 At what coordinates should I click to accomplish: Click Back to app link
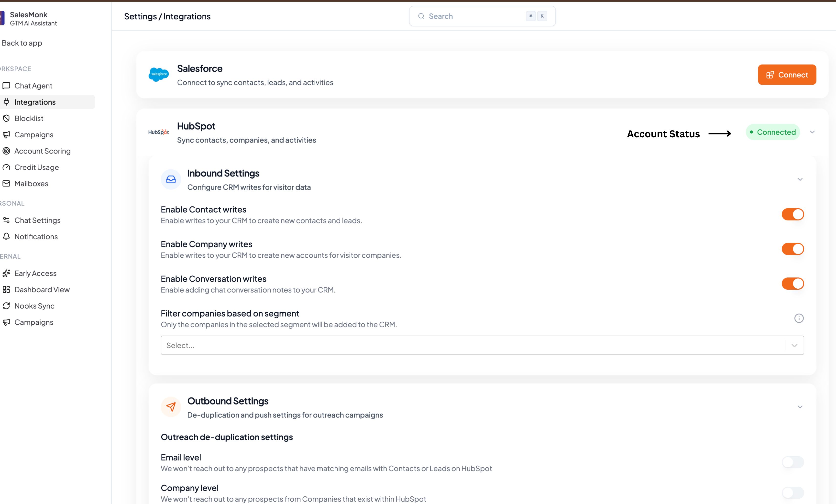[x=22, y=43]
